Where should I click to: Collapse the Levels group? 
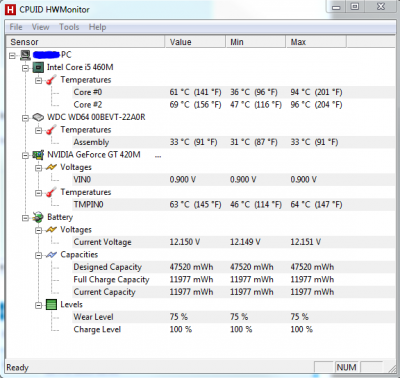[x=39, y=305]
